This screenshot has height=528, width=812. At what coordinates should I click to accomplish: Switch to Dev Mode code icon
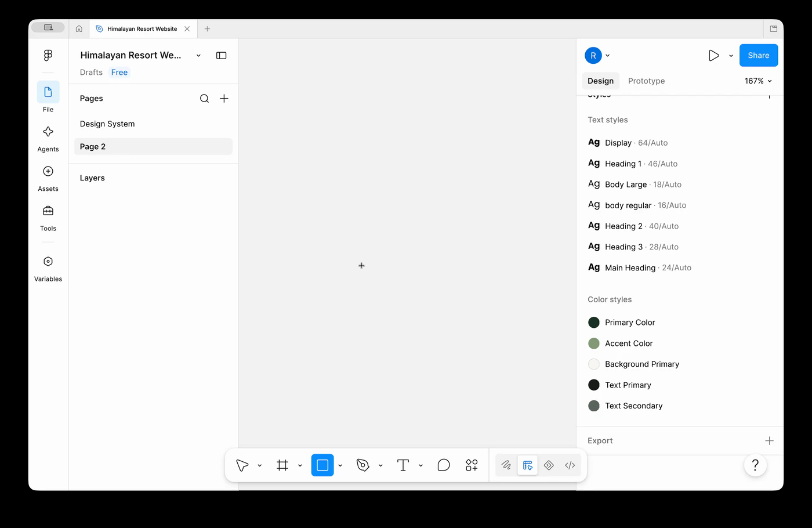[570, 465]
